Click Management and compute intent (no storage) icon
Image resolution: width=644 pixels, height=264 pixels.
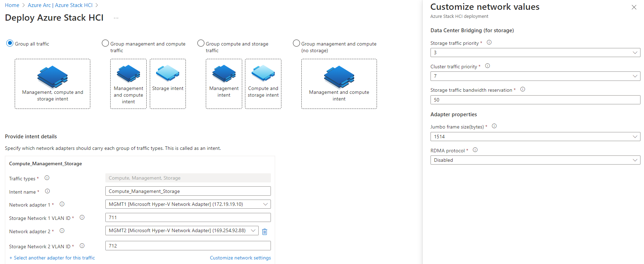(x=339, y=77)
